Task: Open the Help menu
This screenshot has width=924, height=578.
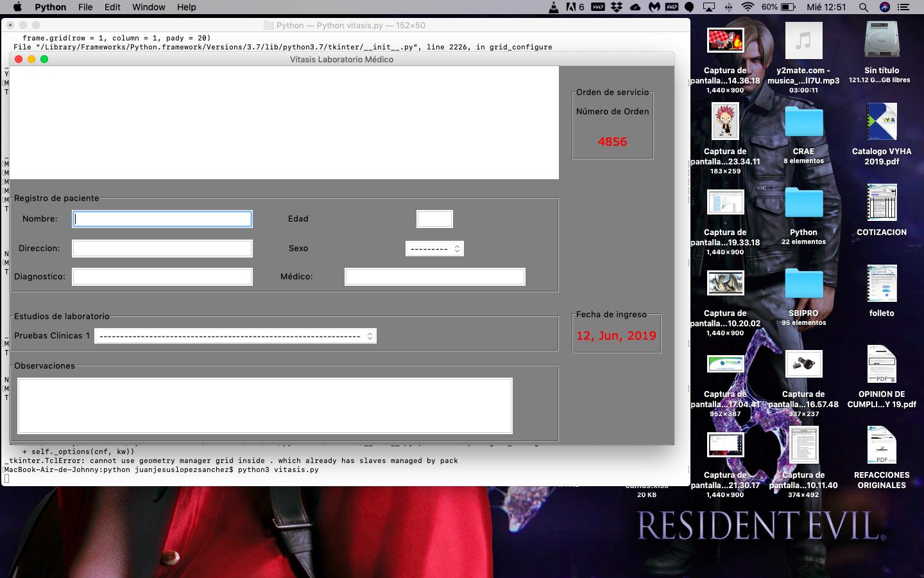Action: (x=187, y=7)
